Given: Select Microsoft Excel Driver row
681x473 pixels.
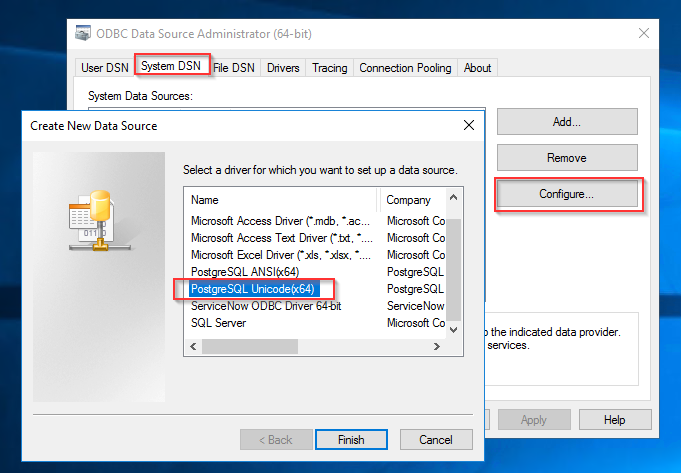Looking at the screenshot, I should pos(281,255).
